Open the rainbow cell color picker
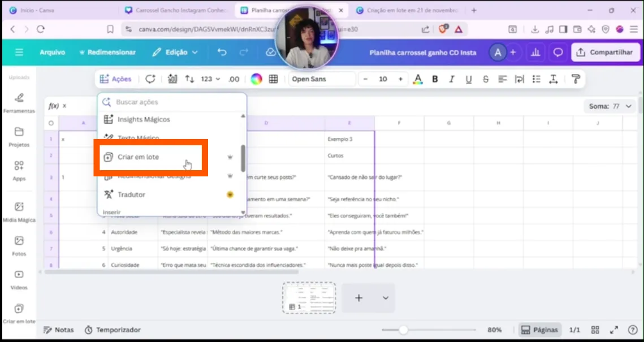Screen dimensions: 644x342 [257, 79]
